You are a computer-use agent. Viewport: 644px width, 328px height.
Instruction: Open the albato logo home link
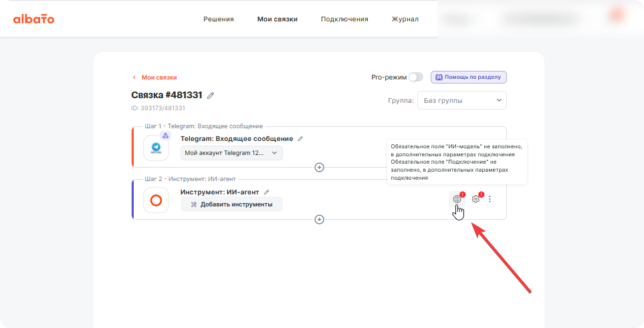(x=33, y=19)
